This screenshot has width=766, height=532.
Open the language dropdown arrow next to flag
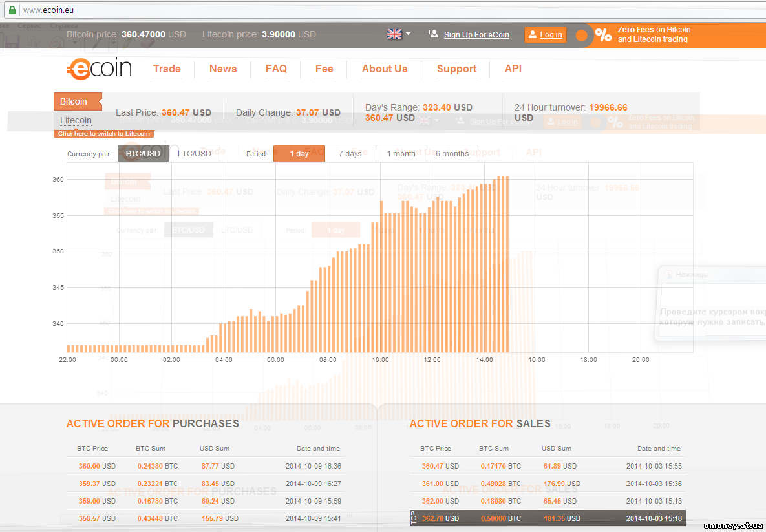pos(409,34)
